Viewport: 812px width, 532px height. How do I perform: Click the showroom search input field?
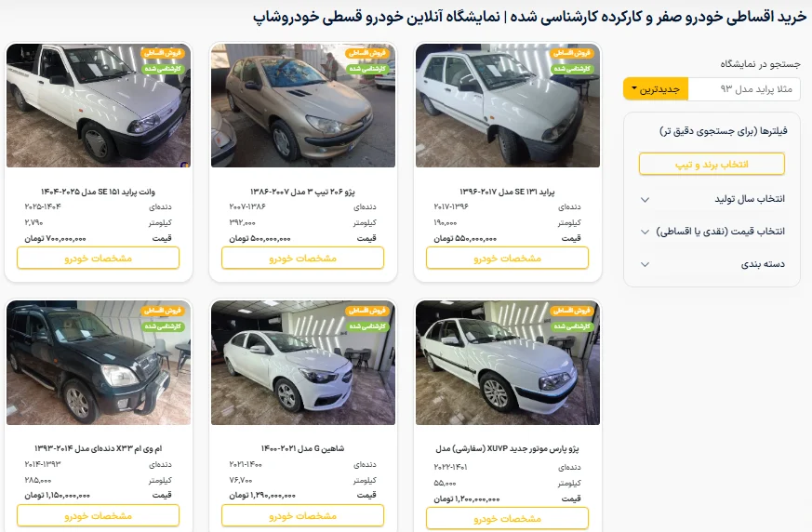(x=744, y=89)
